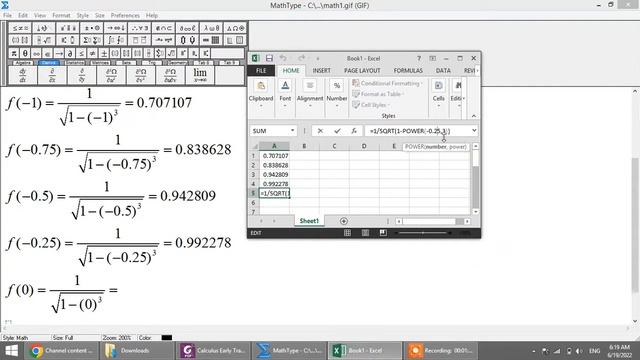Open the Greek lowercase letters palette

(x=211, y=28)
